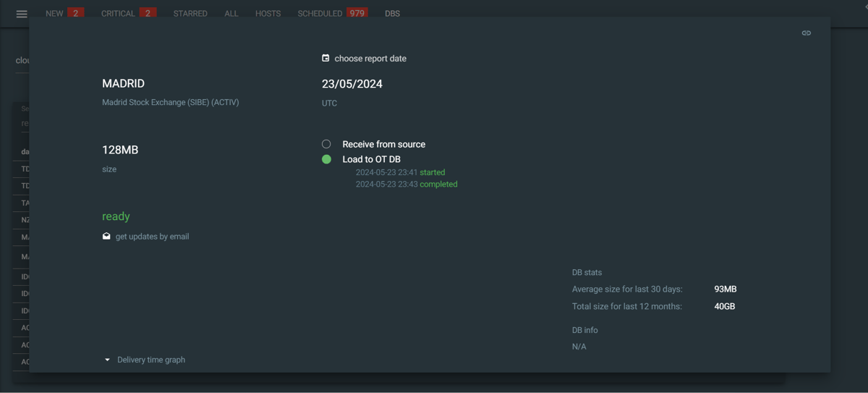Screen dimensions: 868x393
Task: Click the calendar icon beside choose report date
Action: pyautogui.click(x=325, y=58)
